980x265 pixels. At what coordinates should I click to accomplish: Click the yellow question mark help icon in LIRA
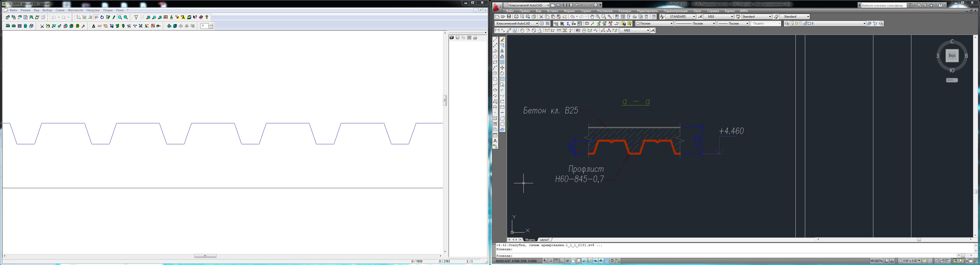pos(206,17)
